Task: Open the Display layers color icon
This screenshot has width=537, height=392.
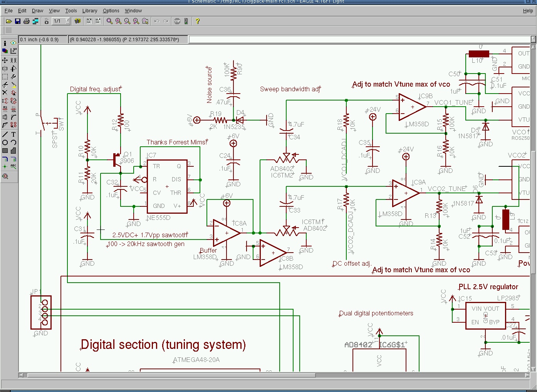Action: 5,51
